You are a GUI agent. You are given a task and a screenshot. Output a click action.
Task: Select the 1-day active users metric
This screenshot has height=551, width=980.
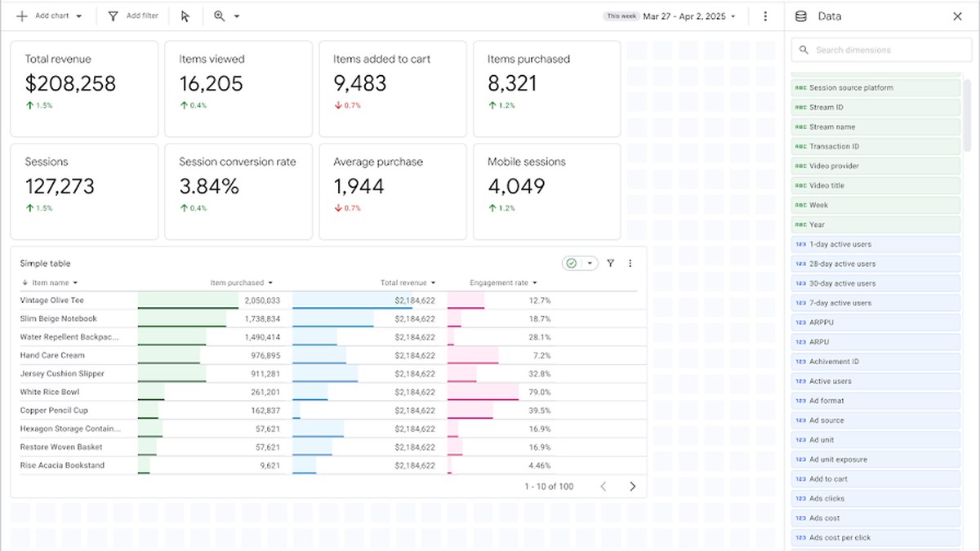(876, 244)
